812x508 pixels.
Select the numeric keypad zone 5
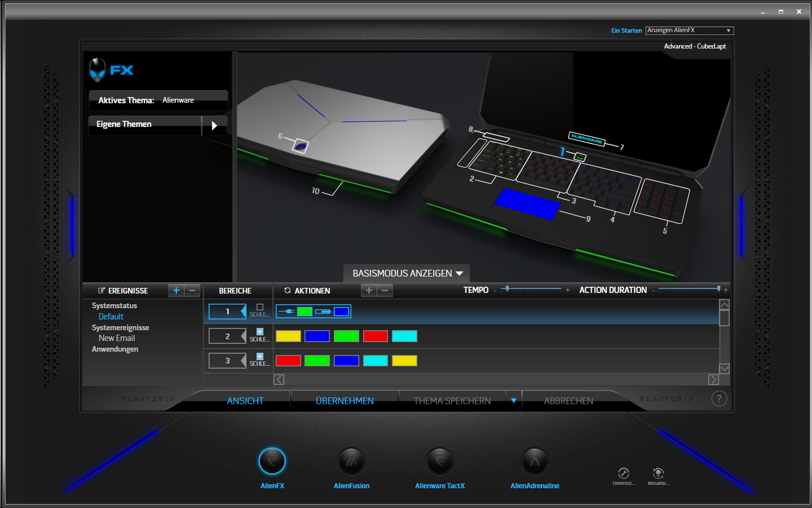661,200
